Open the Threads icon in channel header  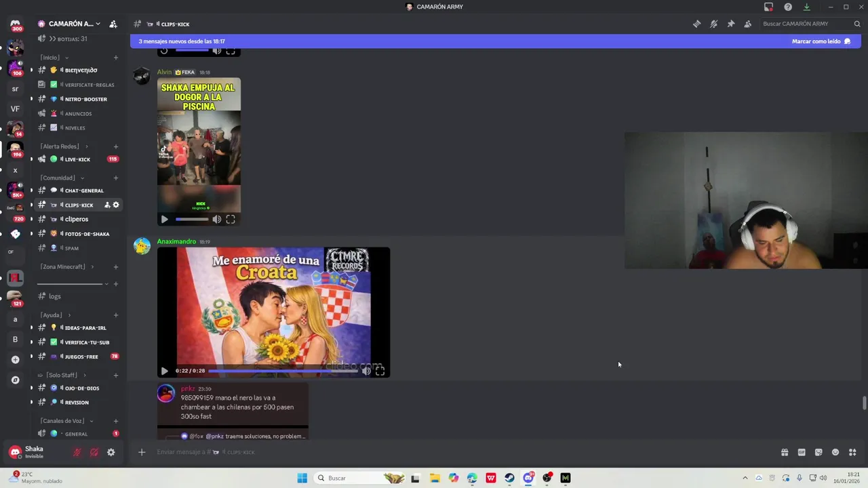pyautogui.click(x=696, y=24)
